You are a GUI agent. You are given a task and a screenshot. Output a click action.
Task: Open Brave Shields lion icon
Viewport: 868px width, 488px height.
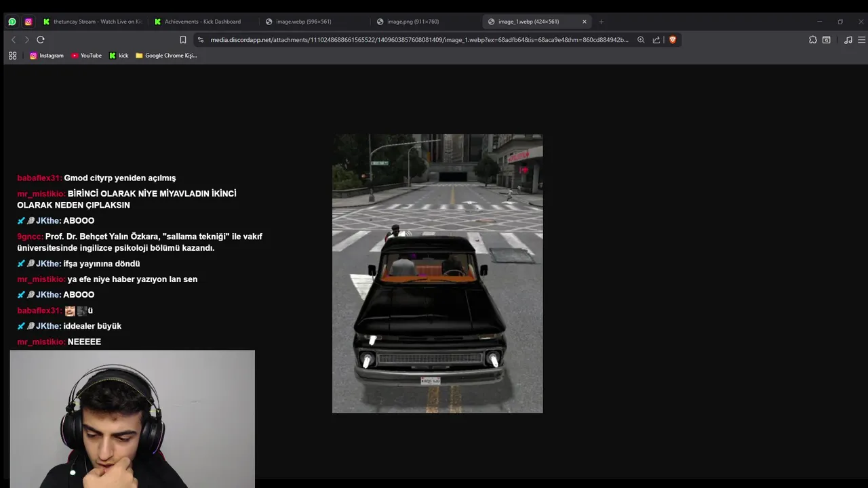tap(673, 40)
